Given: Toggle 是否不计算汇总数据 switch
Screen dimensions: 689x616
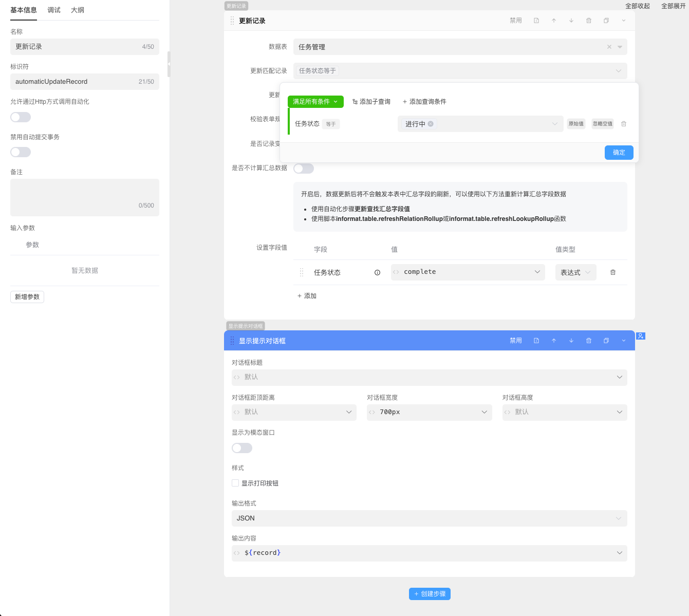Looking at the screenshot, I should click(304, 169).
